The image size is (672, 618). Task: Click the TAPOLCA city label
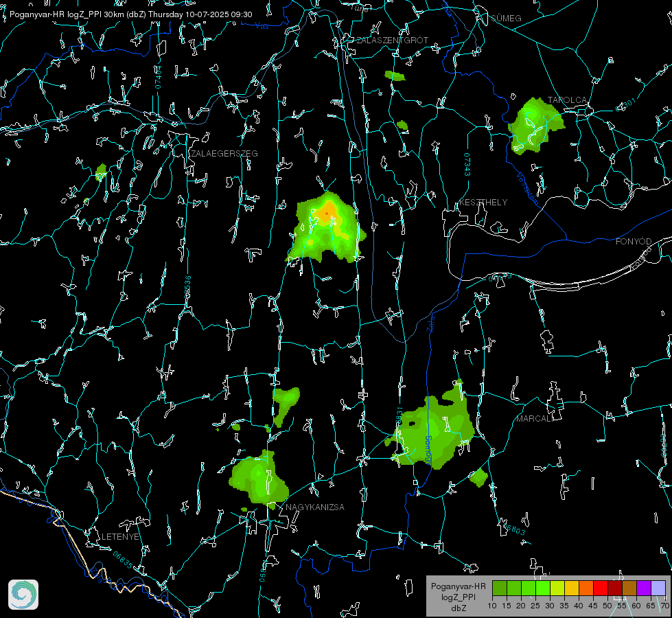(x=567, y=100)
